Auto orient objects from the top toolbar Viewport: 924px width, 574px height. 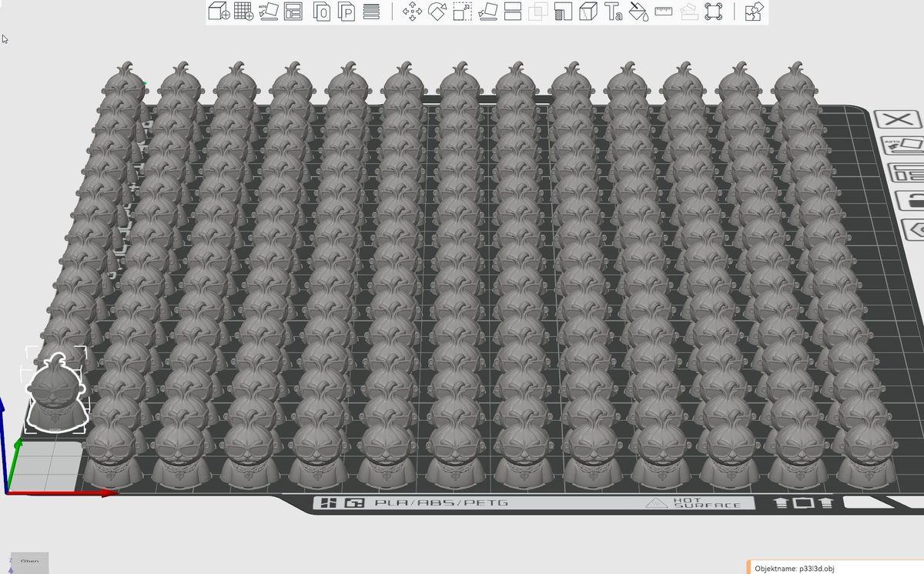(269, 12)
